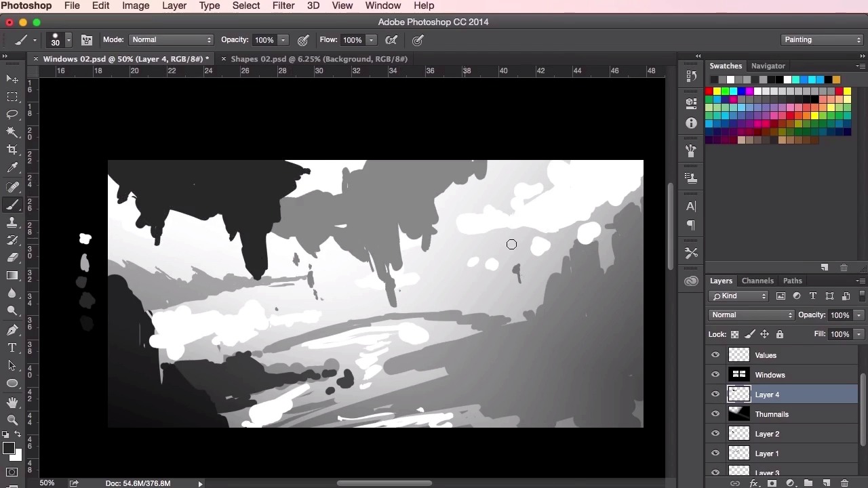The image size is (868, 488).
Task: Select the Crop tool
Action: (12, 150)
